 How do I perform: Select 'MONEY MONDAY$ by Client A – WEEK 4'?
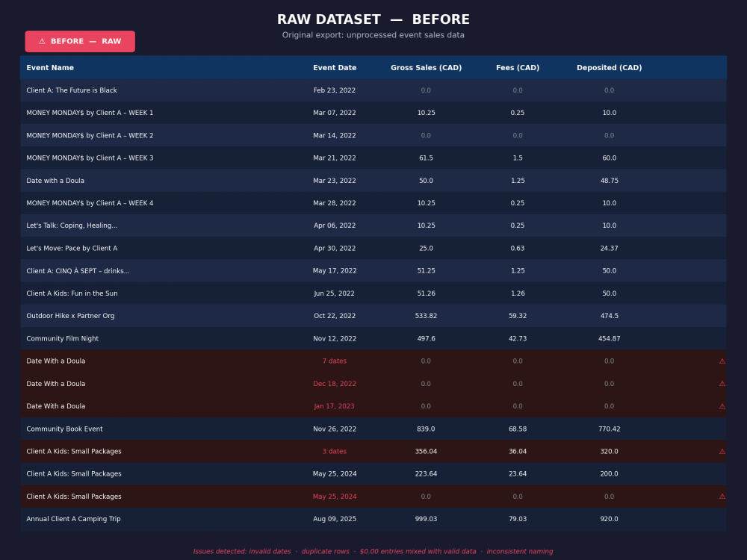click(90, 203)
